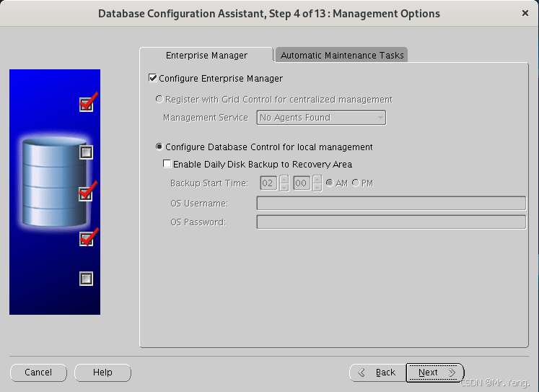Click the OS Password input field

coord(391,222)
